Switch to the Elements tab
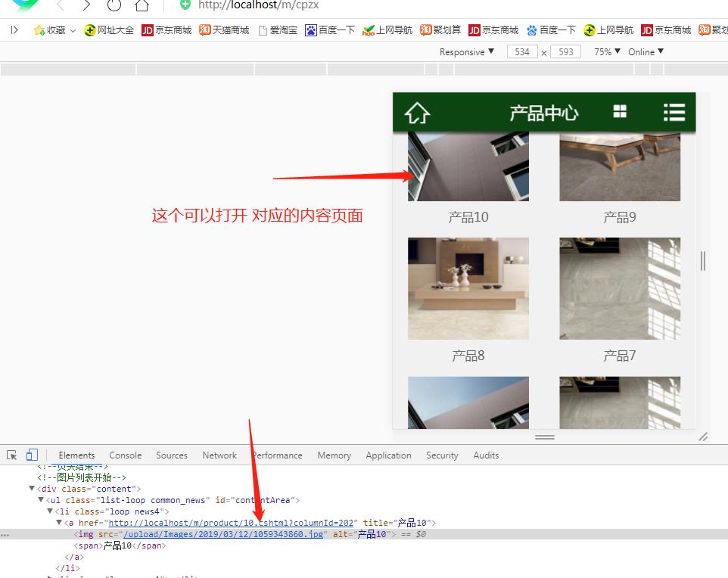Screen dimensions: 728x578 tap(76, 455)
